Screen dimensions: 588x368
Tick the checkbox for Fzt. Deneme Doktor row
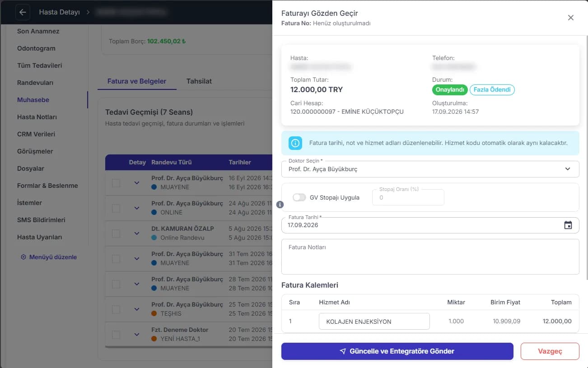coord(116,335)
